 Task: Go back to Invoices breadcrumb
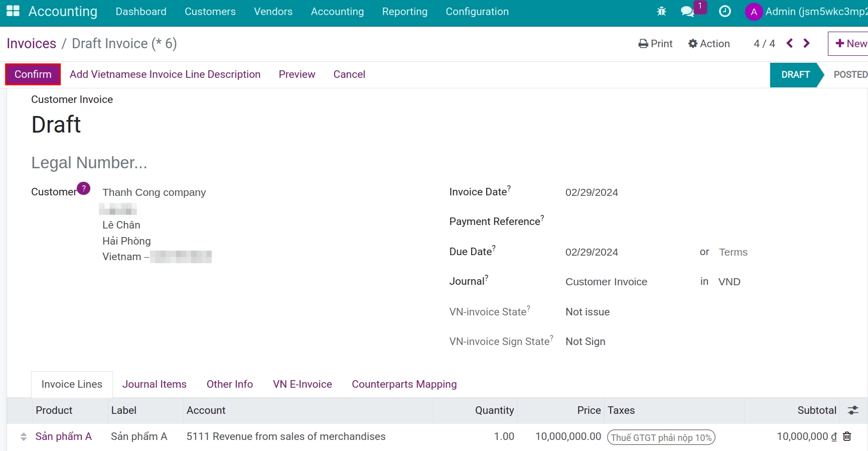click(x=32, y=44)
